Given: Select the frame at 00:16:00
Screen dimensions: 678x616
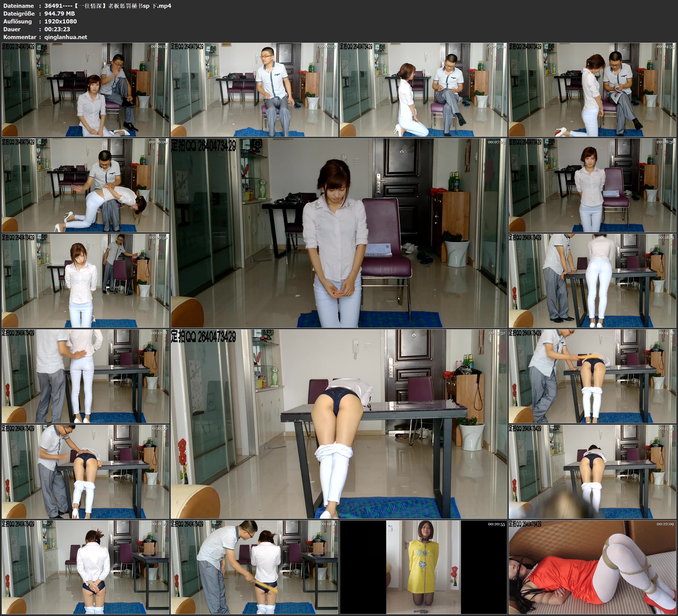Looking at the screenshot, I should point(85,471).
